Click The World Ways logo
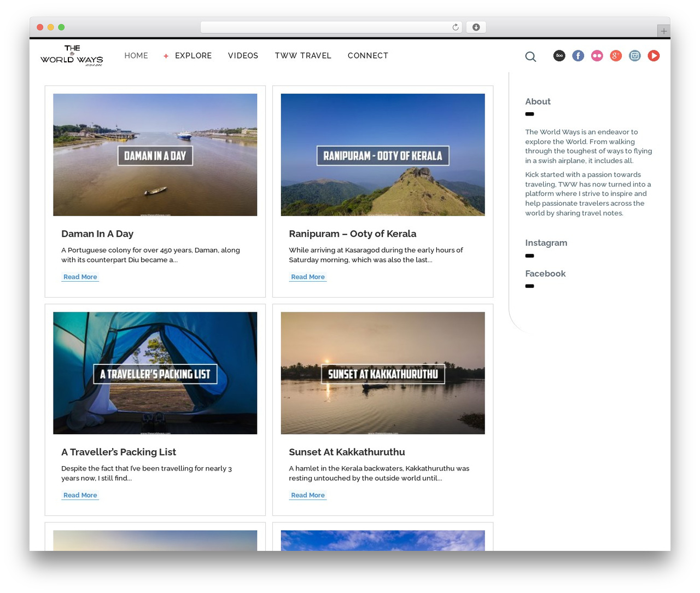This screenshot has height=593, width=700. pos(72,56)
